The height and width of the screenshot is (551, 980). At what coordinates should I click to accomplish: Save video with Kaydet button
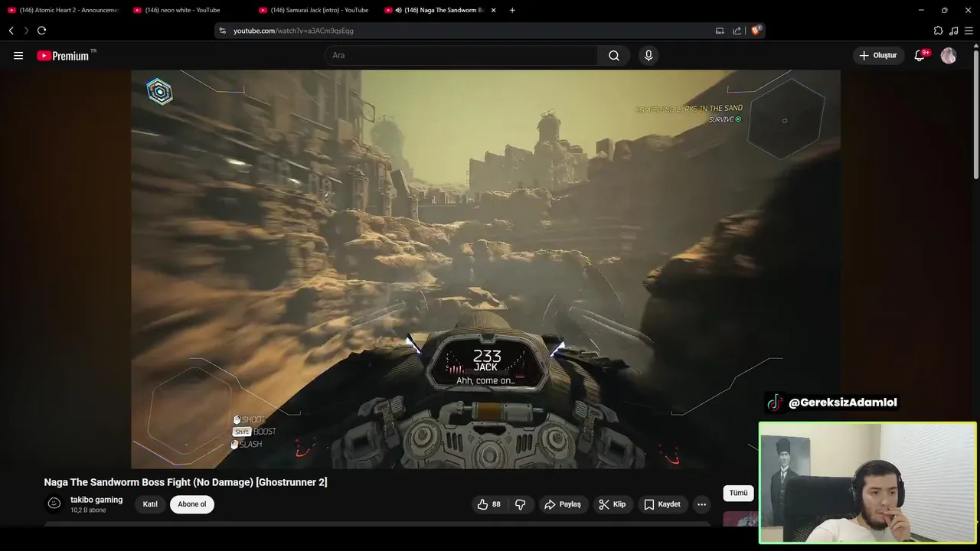click(x=662, y=504)
